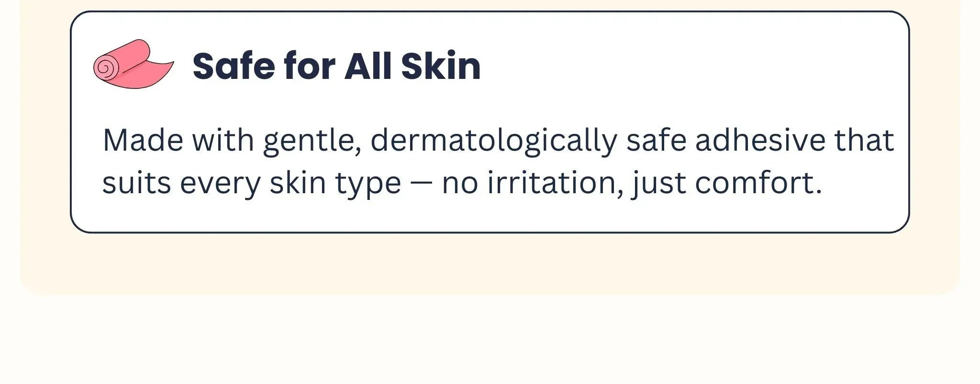Click the word "dermatologically" in the description
The height and width of the screenshot is (384, 980).
(493, 141)
